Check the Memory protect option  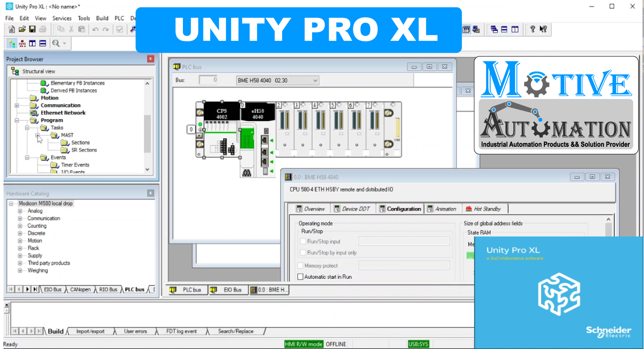[x=300, y=265]
